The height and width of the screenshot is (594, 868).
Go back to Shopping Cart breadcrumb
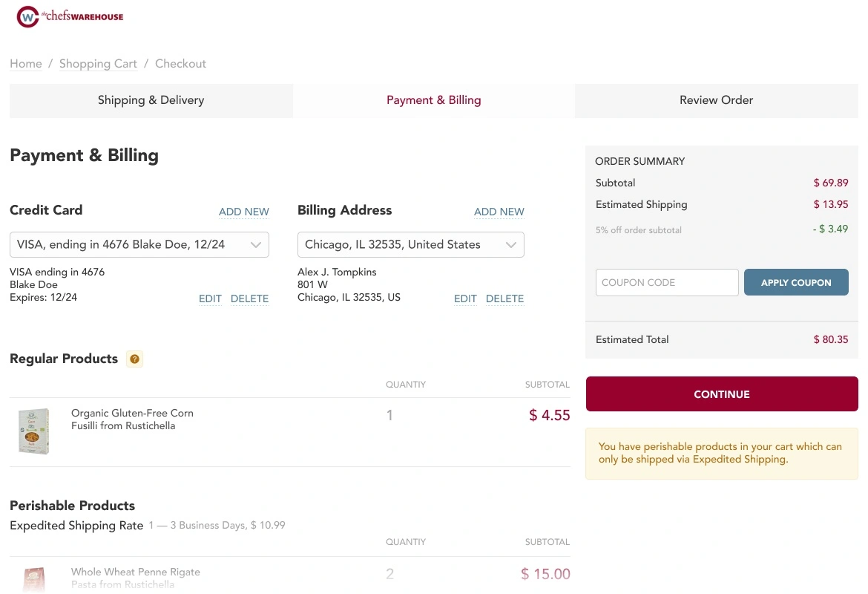click(x=98, y=64)
